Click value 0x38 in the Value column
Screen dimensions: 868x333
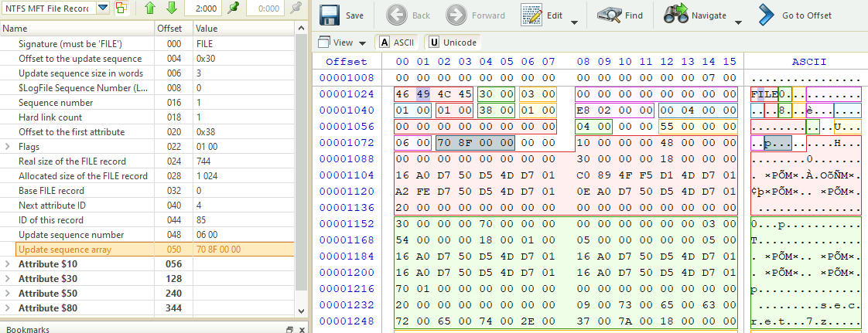[205, 132]
